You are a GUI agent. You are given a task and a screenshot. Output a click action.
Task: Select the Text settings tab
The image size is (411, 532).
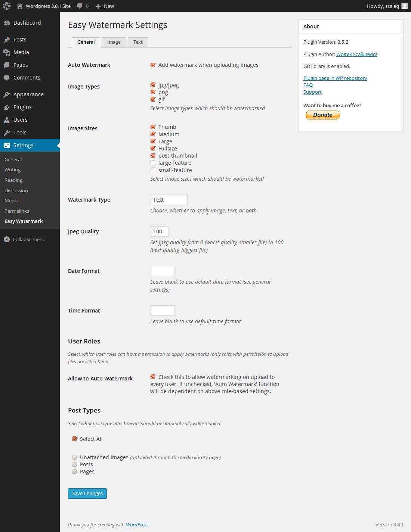pos(137,42)
